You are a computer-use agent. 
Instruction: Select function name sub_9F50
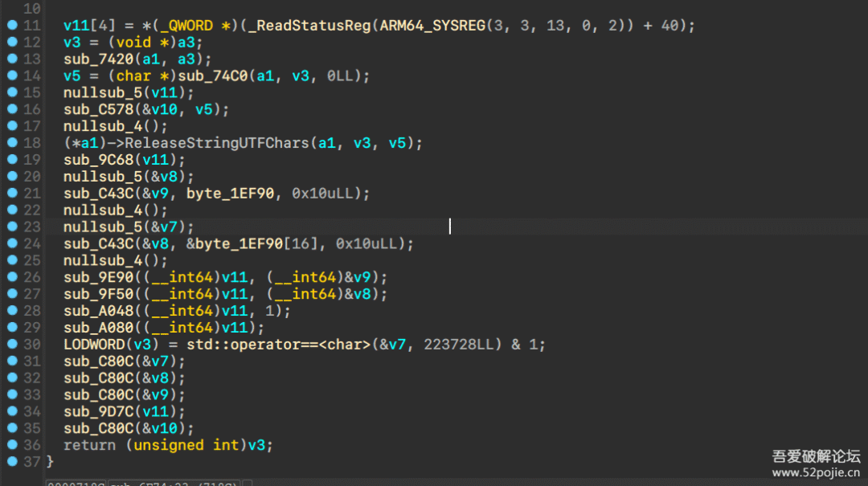point(99,294)
